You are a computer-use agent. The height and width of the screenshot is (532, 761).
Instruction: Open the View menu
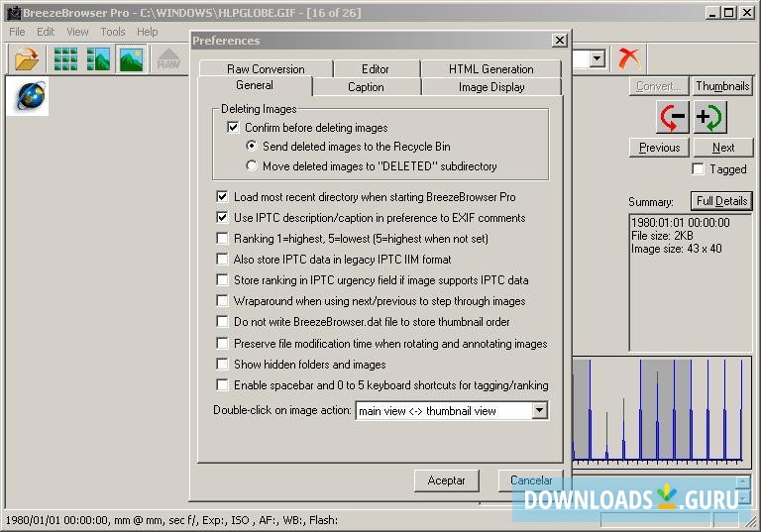click(77, 32)
